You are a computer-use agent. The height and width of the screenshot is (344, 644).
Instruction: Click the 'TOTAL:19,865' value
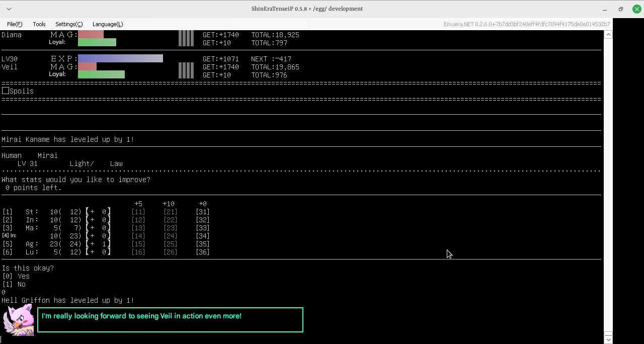point(275,67)
